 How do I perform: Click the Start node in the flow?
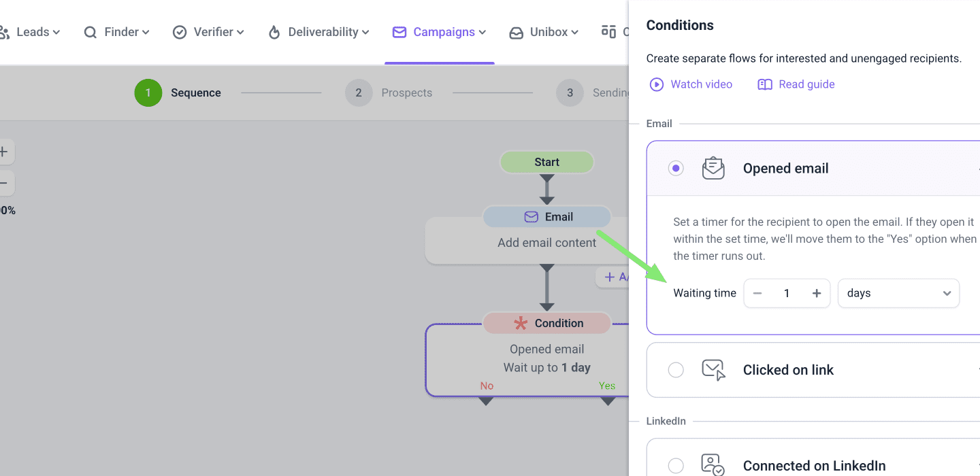coord(546,162)
